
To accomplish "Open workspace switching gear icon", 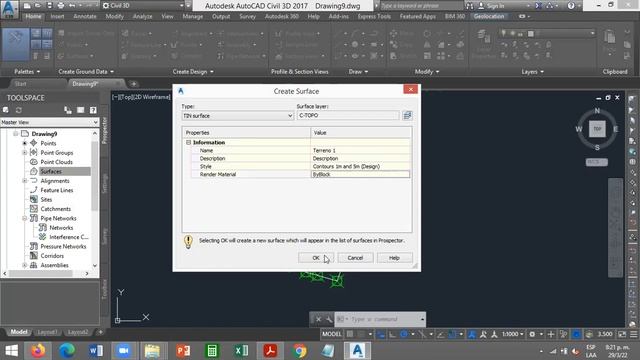I will [x=532, y=334].
